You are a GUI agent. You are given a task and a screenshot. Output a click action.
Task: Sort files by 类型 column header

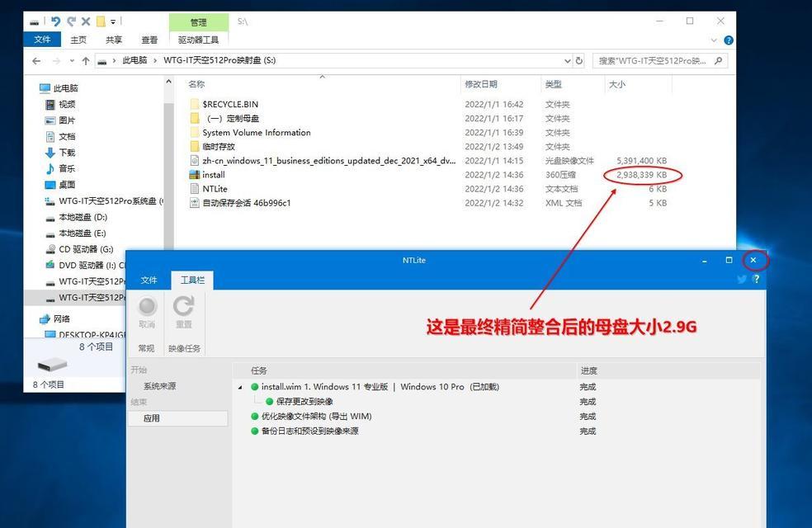(553, 84)
